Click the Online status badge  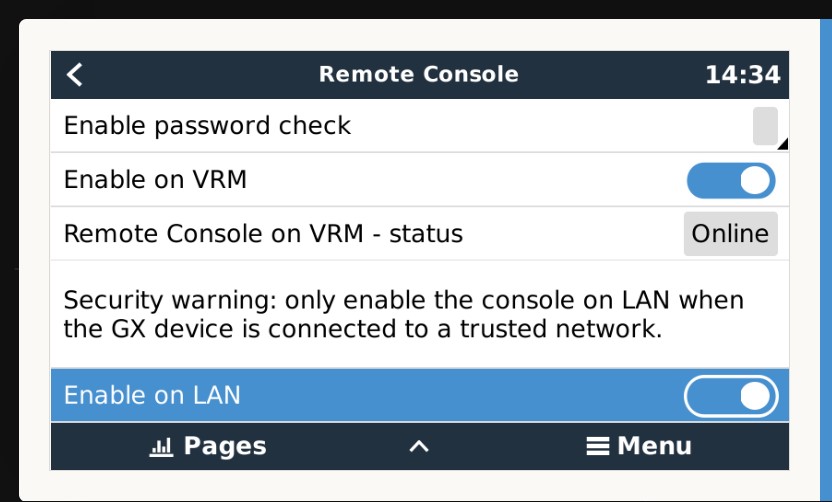coord(730,234)
